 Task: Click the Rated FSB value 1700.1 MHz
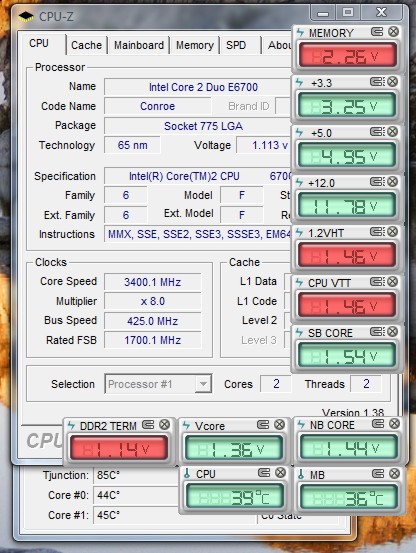point(153,340)
